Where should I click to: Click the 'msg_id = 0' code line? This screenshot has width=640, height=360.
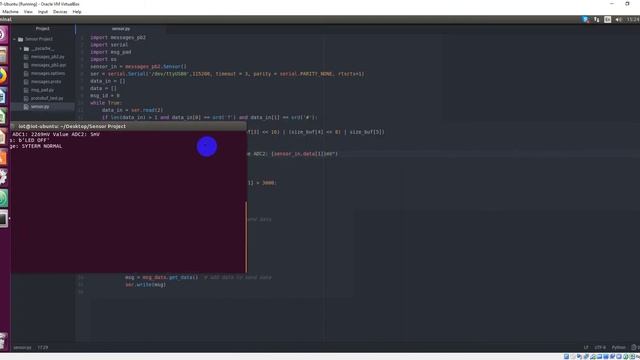coord(104,96)
